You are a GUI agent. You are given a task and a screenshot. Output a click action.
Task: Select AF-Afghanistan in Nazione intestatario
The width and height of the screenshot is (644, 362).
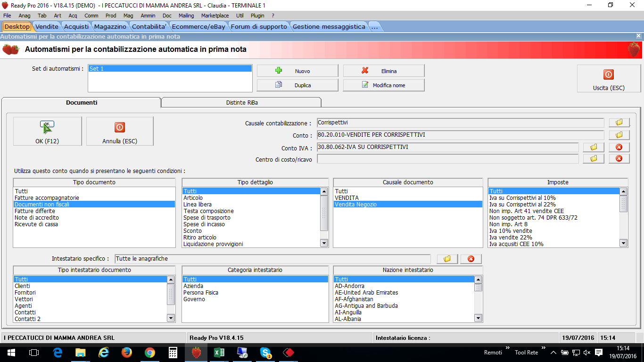point(404,299)
